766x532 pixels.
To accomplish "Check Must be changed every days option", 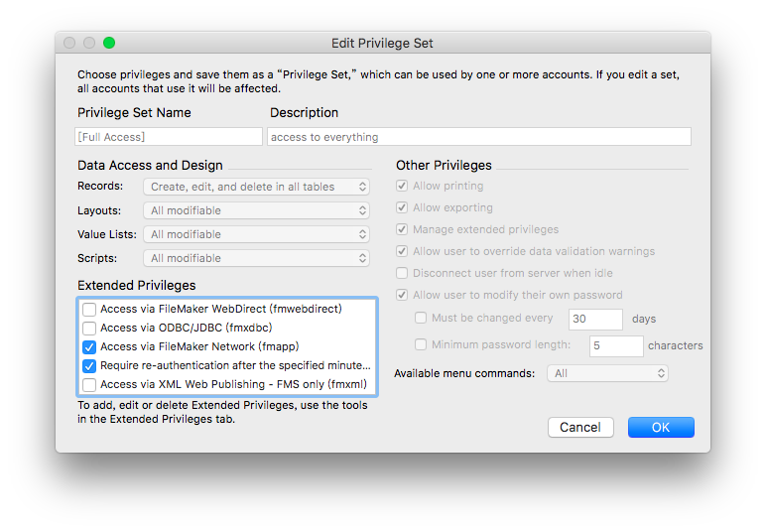I will coord(420,318).
